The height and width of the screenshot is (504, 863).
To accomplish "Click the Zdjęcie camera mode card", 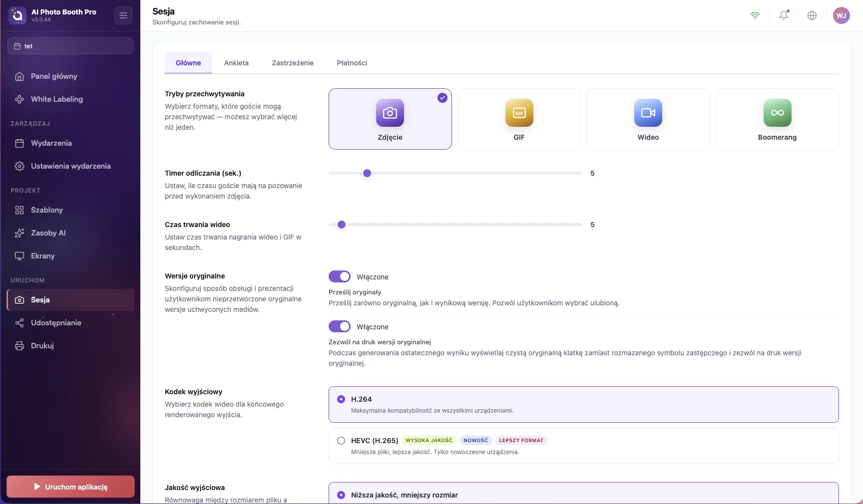I will [x=390, y=119].
